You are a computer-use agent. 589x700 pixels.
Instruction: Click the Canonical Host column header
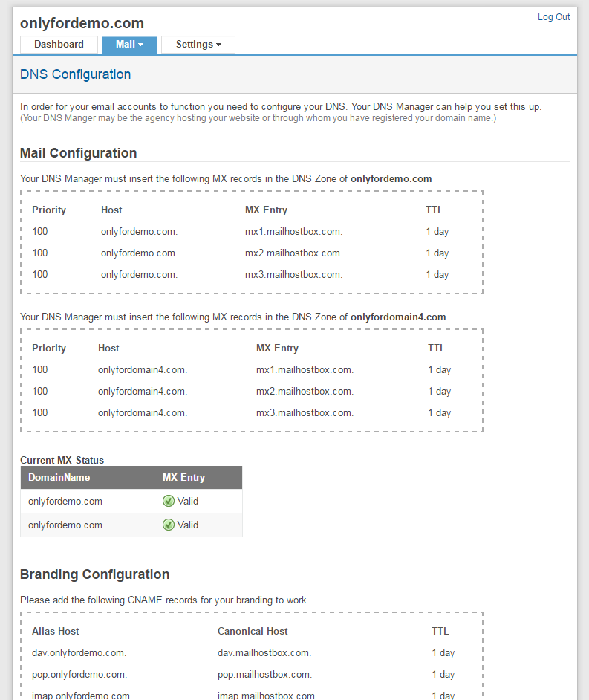click(x=253, y=632)
